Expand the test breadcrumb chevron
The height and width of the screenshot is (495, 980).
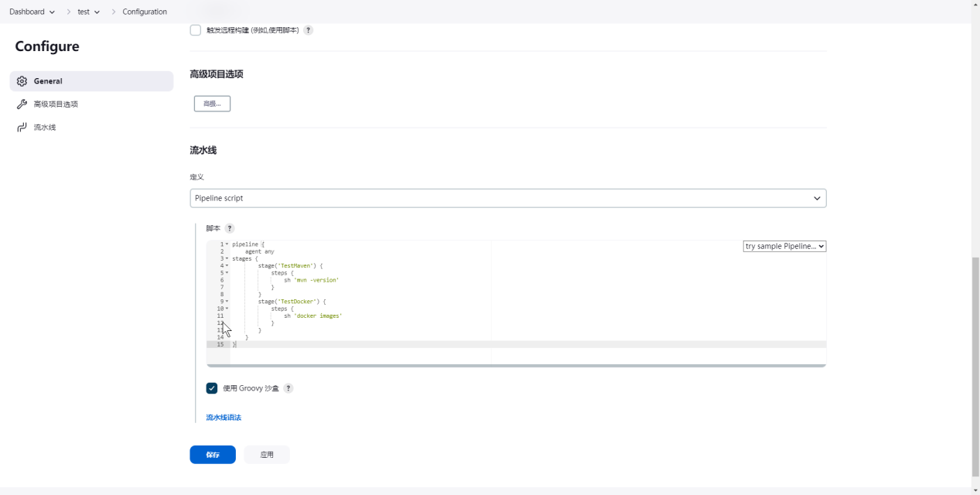pyautogui.click(x=97, y=12)
